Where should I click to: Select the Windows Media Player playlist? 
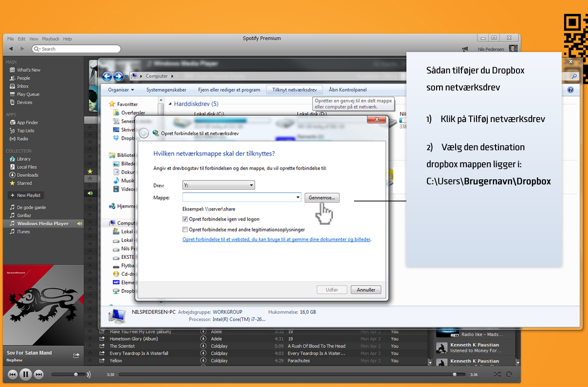(43, 224)
